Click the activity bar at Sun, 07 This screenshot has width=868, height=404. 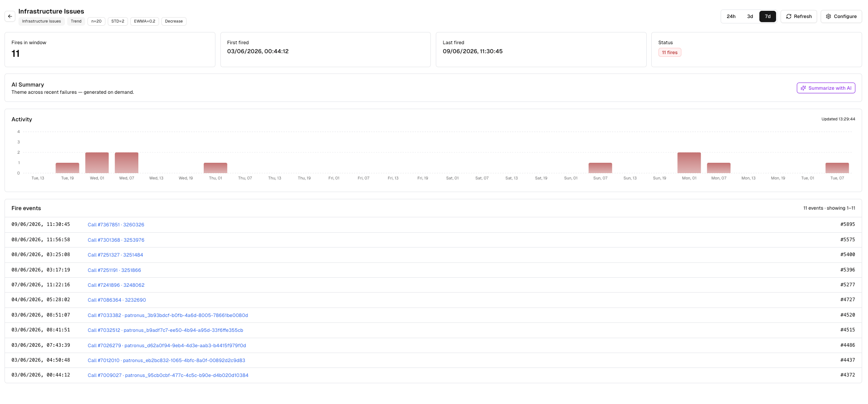[600, 168]
